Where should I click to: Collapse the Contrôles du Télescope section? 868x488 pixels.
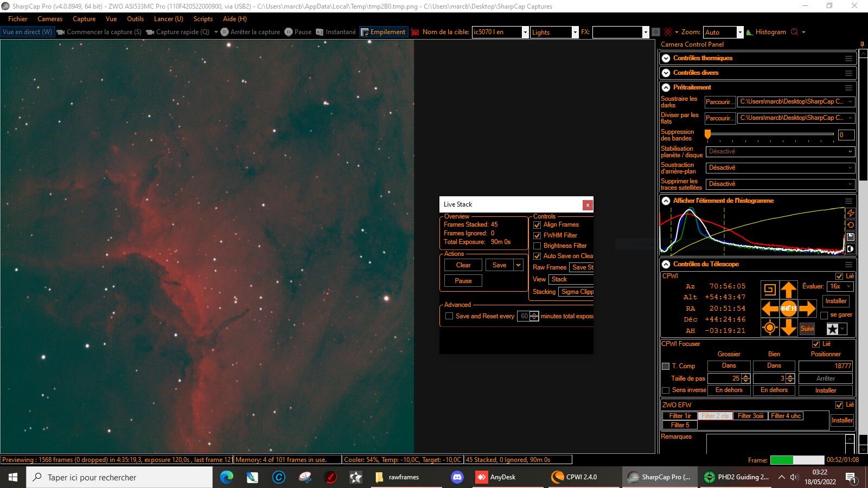[x=666, y=264]
